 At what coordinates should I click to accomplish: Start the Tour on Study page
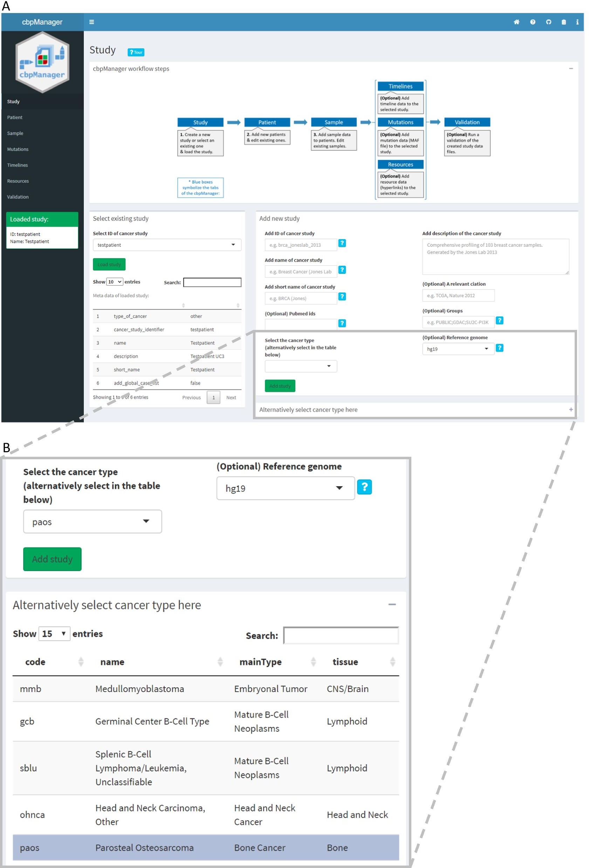(x=136, y=52)
